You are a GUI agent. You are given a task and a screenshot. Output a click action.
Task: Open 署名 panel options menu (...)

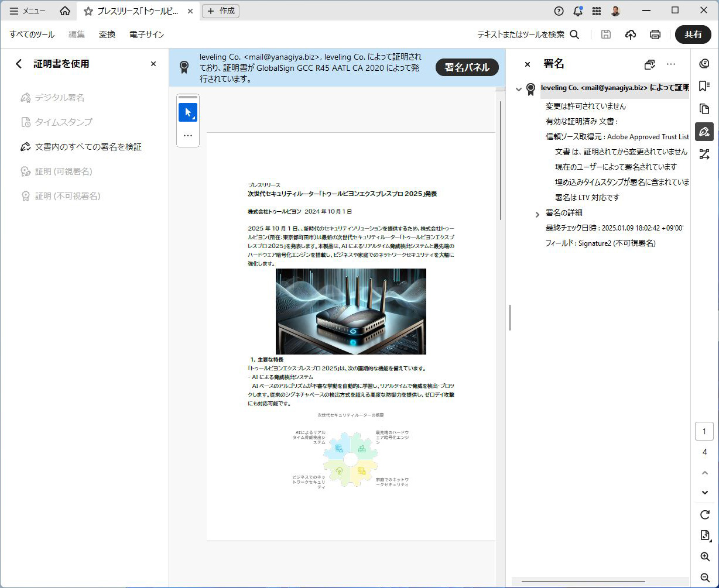[x=671, y=64]
